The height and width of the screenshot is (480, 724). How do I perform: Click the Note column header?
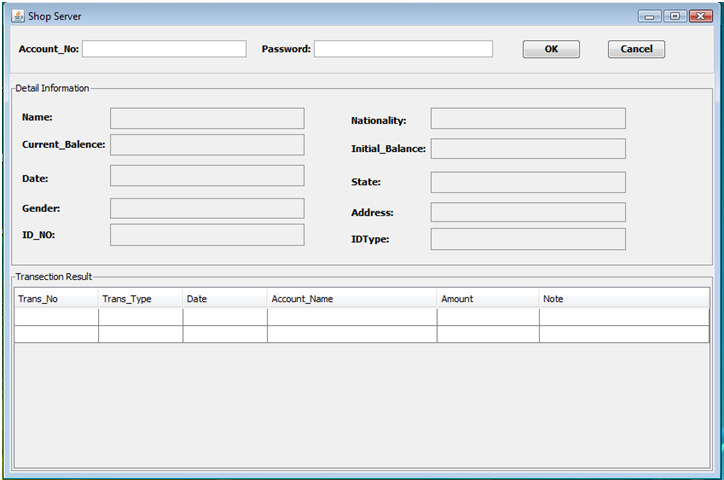coord(623,299)
